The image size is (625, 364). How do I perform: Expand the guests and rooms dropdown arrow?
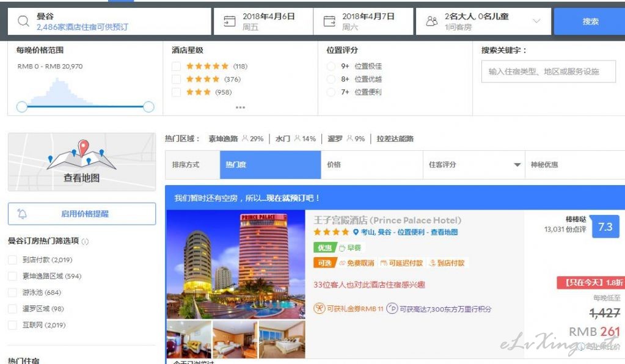[x=536, y=21]
